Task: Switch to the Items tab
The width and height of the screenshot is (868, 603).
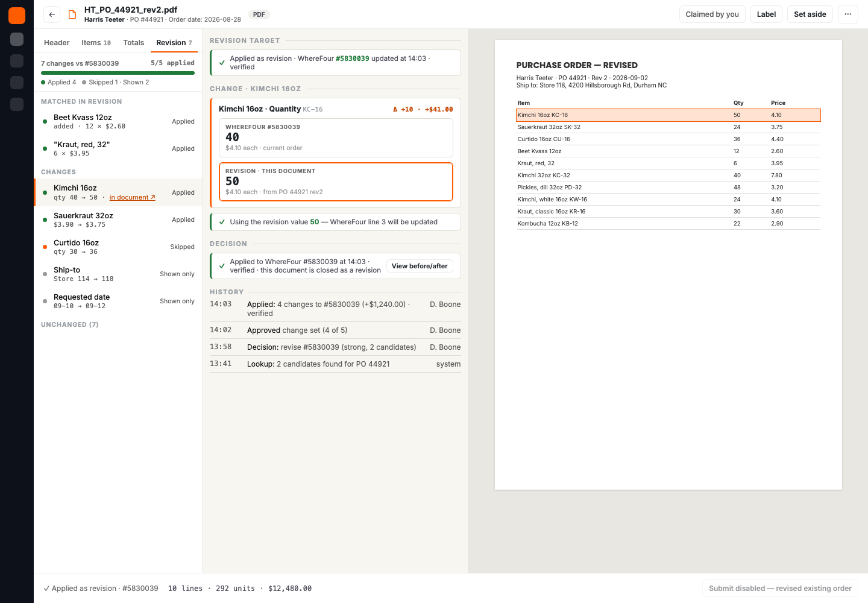Action: pyautogui.click(x=96, y=43)
